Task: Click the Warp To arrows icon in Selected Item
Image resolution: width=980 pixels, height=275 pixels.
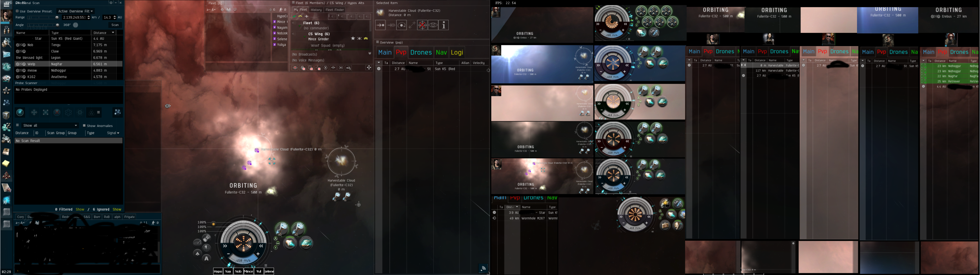Action: pyautogui.click(x=391, y=25)
